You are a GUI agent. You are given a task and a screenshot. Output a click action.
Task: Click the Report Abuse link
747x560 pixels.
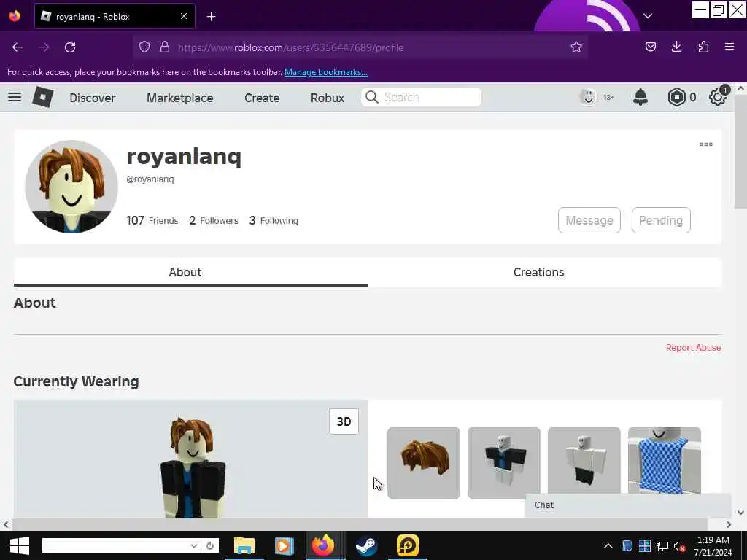(x=693, y=348)
